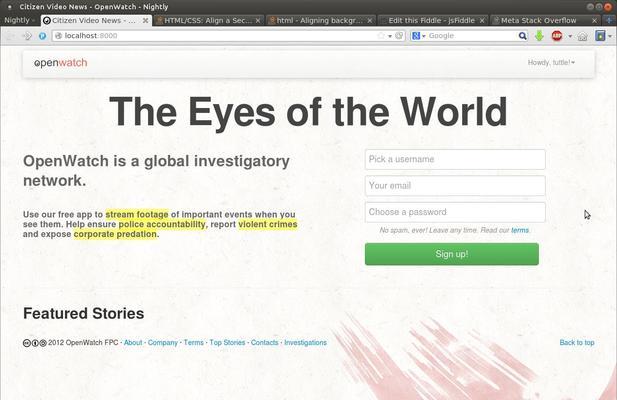Click the home icon in toolbar

pos(582,36)
